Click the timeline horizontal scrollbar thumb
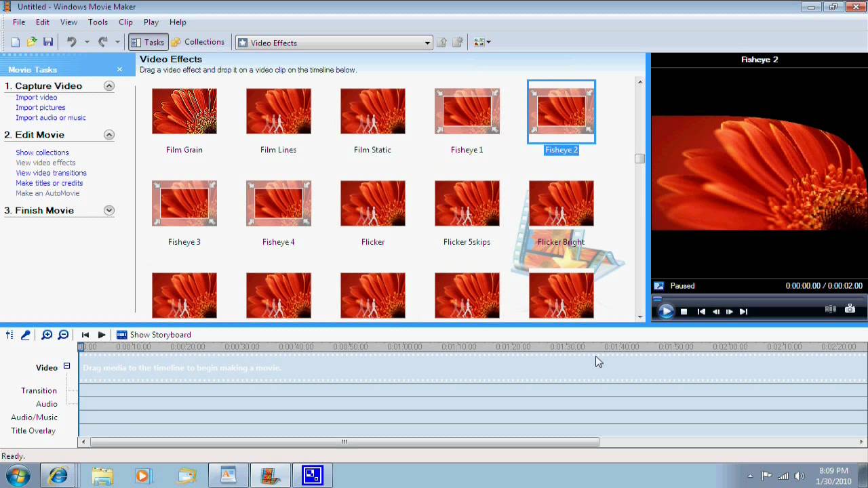Viewport: 868px width, 488px height. click(344, 442)
